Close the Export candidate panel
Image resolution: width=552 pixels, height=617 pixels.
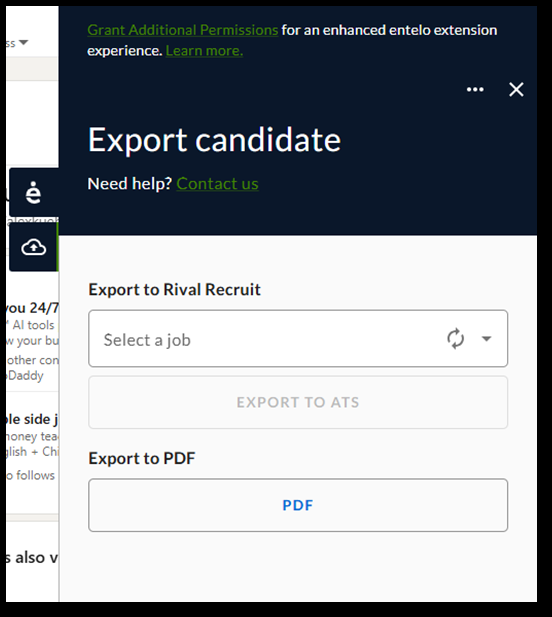(x=516, y=89)
